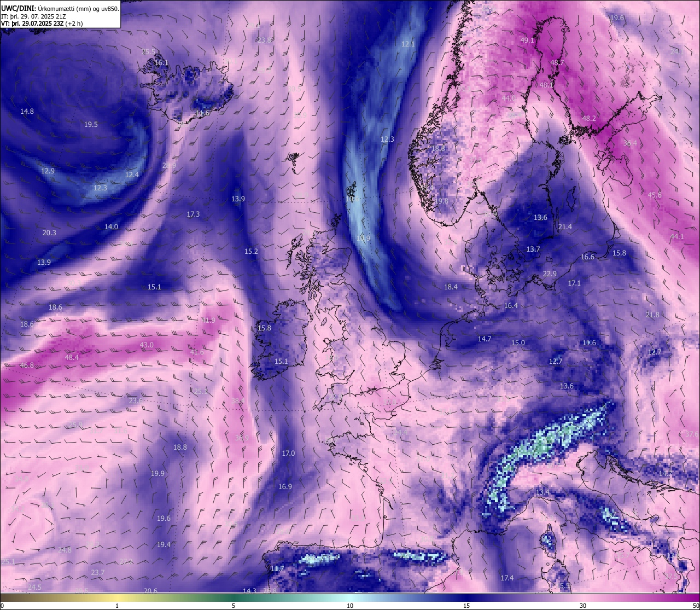Click the color scale tick 1

[117, 606]
